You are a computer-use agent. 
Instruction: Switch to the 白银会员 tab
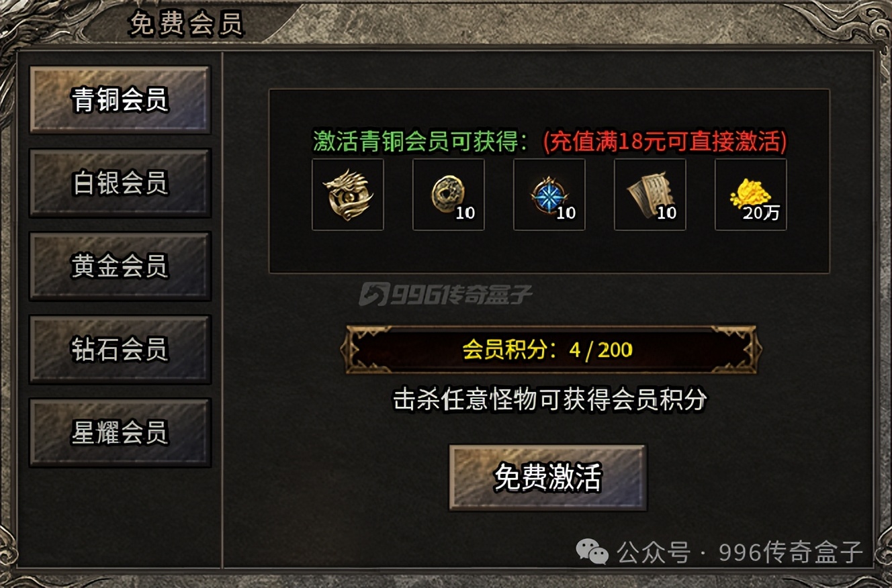click(x=120, y=183)
